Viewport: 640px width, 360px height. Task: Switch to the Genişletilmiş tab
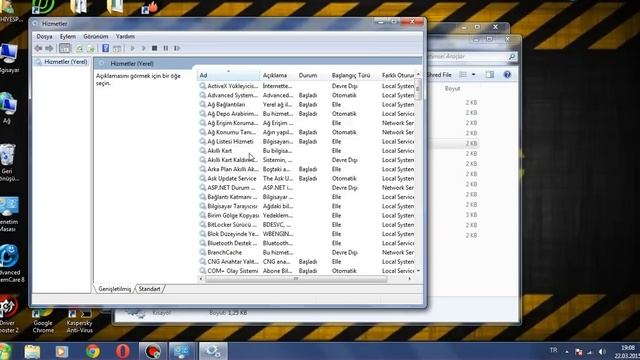[x=115, y=289]
